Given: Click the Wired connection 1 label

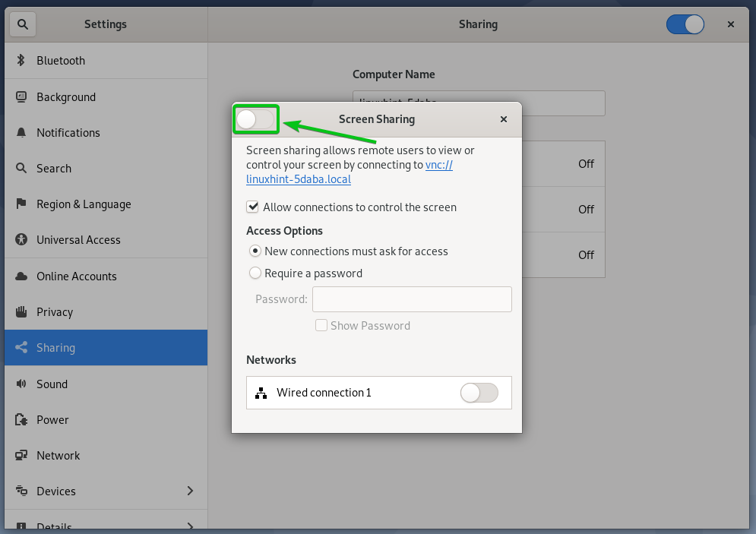Looking at the screenshot, I should (324, 393).
